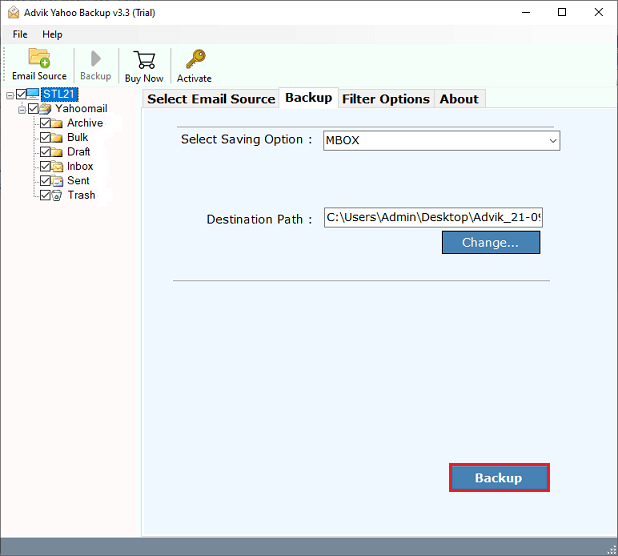618x556 pixels.
Task: Toggle the Draft folder checkbox
Action: 45,152
